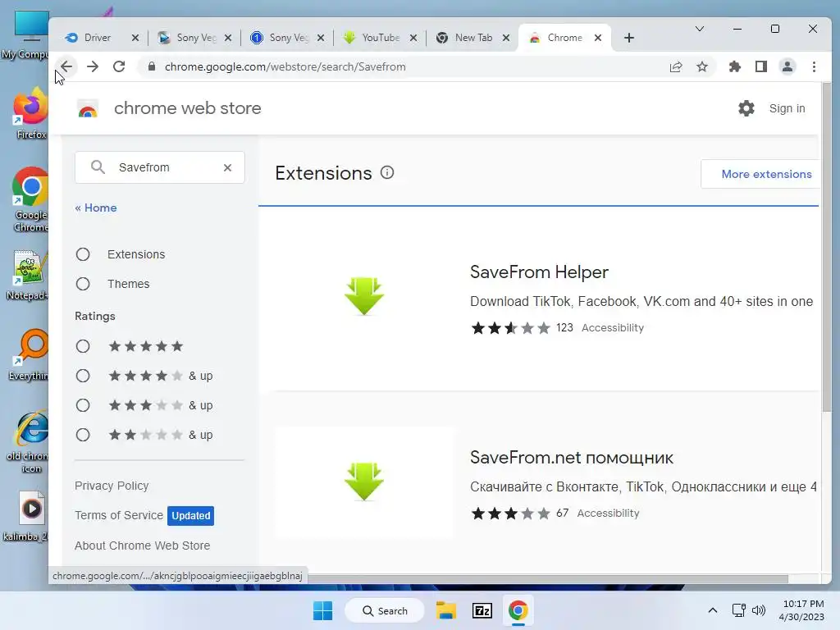Open SaveFrom Helper green arrow thumbnail

[364, 296]
